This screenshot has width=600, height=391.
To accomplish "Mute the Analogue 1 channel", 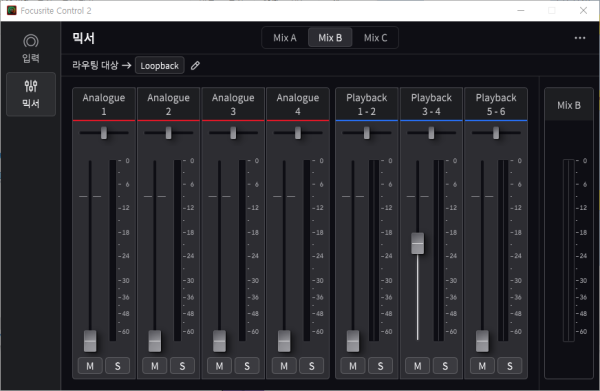I will point(90,366).
